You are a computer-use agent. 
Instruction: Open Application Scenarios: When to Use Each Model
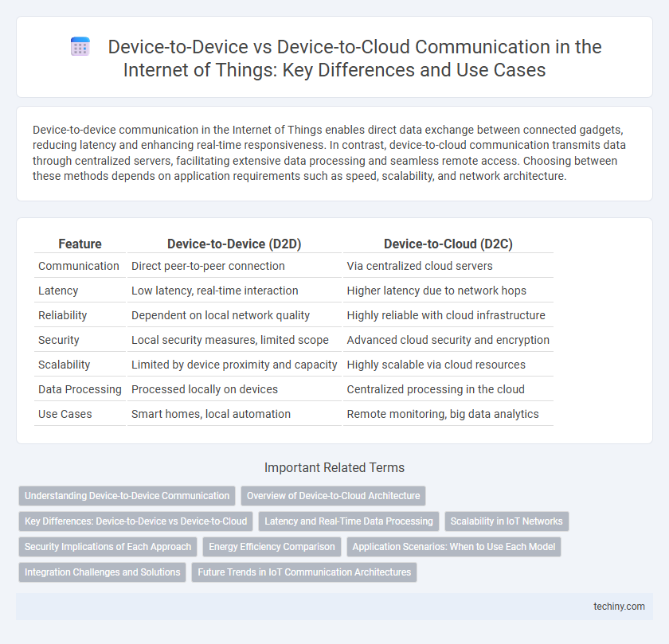tap(453, 547)
